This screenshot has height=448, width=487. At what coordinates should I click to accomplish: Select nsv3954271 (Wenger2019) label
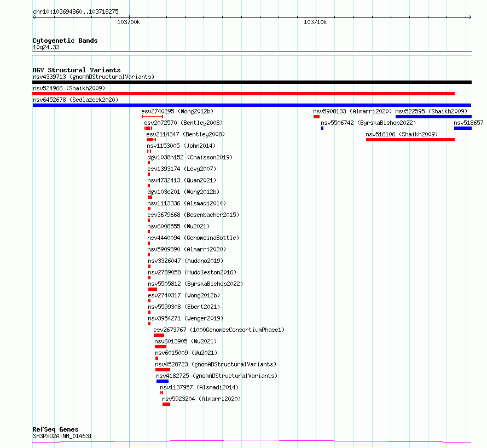coord(185,318)
